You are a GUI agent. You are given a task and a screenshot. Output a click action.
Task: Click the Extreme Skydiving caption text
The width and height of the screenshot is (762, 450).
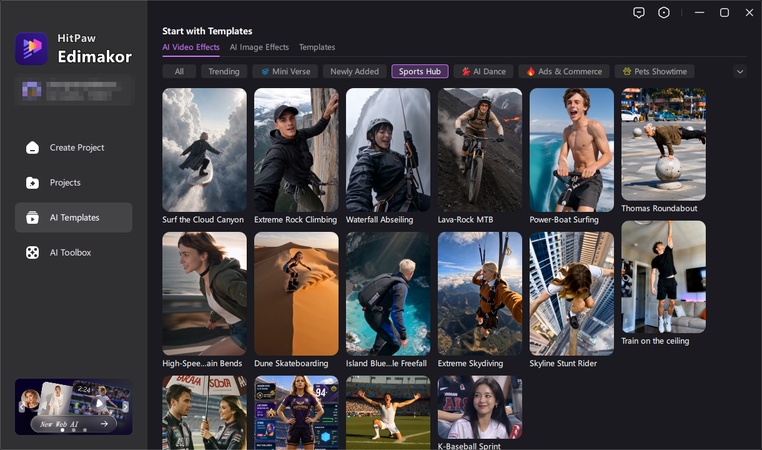coord(470,363)
